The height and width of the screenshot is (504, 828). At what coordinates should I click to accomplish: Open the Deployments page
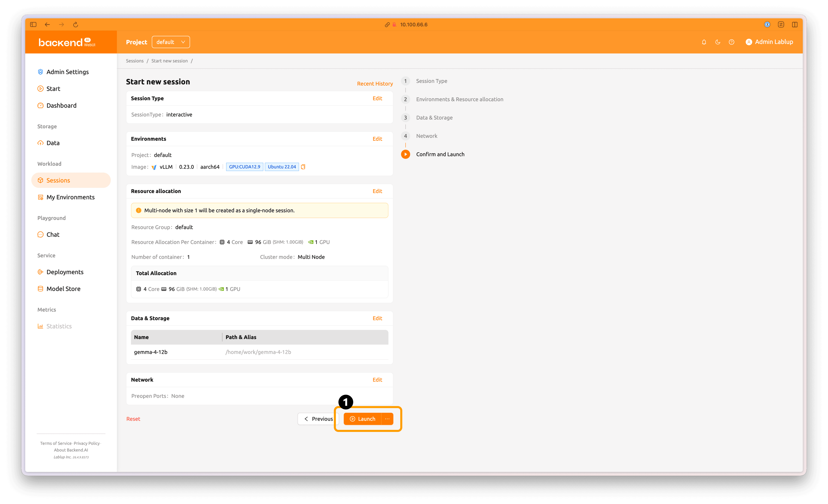point(65,272)
